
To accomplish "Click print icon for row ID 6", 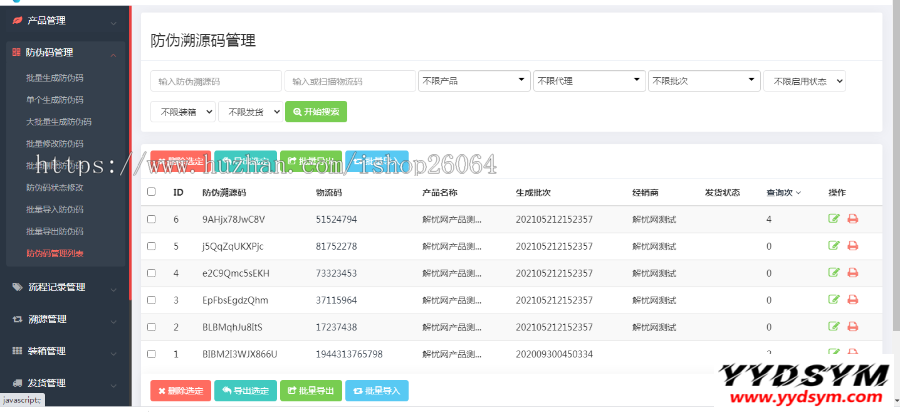I will pos(853,219).
